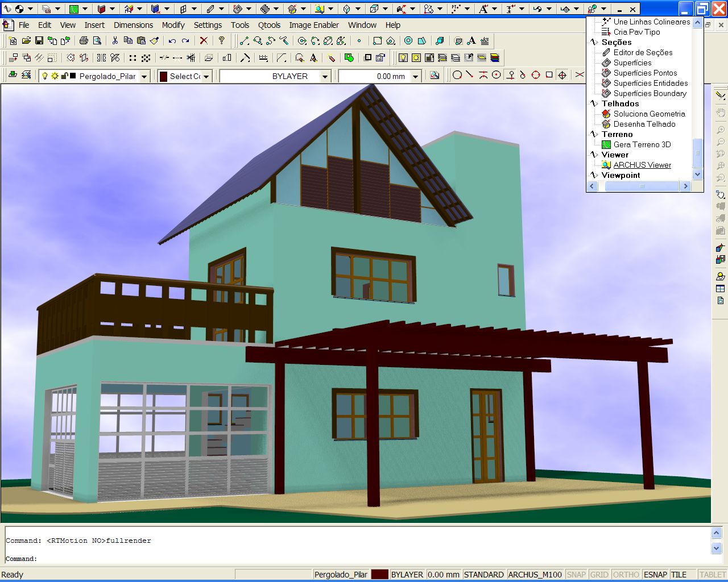Select the Hatch tool icon
Image resolution: width=728 pixels, height=582 pixels.
pyautogui.click(x=458, y=41)
